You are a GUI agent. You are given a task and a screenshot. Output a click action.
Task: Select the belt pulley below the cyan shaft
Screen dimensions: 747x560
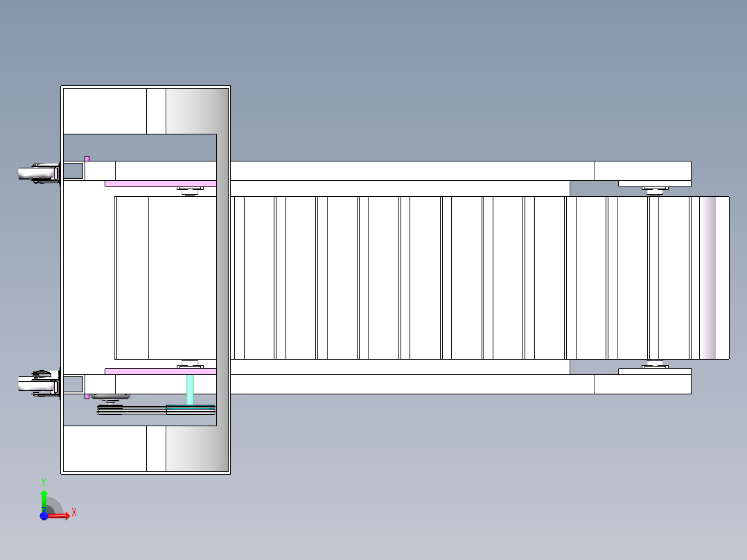tap(191, 410)
